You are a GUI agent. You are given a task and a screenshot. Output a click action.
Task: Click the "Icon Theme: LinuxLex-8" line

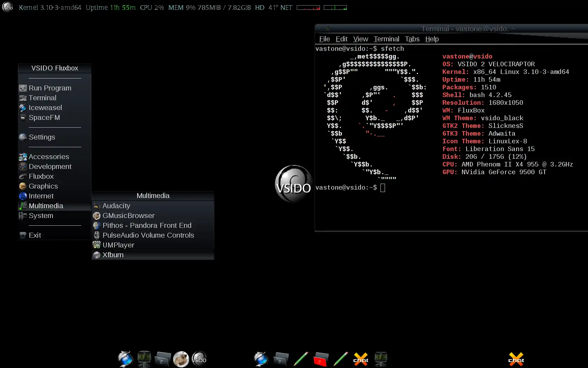click(485, 141)
